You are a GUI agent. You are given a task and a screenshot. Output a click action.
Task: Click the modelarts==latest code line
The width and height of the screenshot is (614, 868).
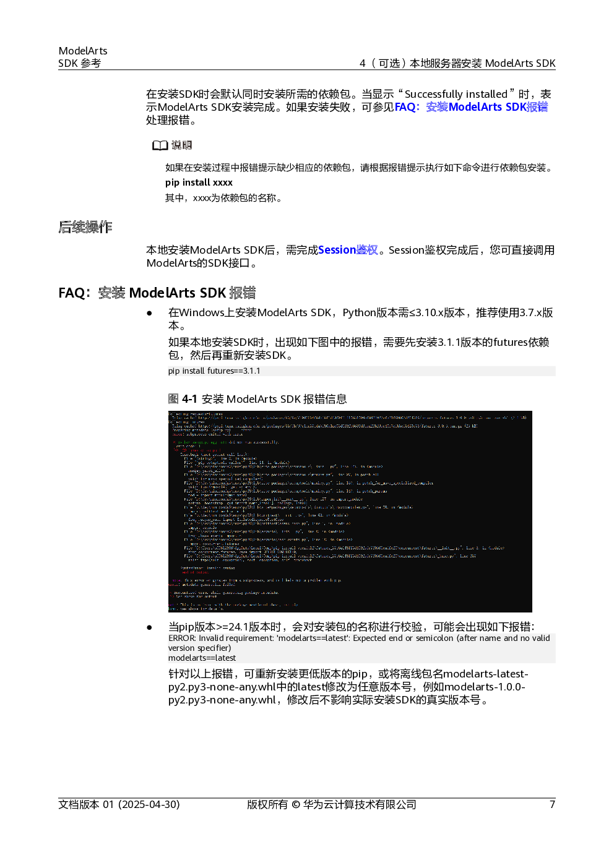click(202, 658)
